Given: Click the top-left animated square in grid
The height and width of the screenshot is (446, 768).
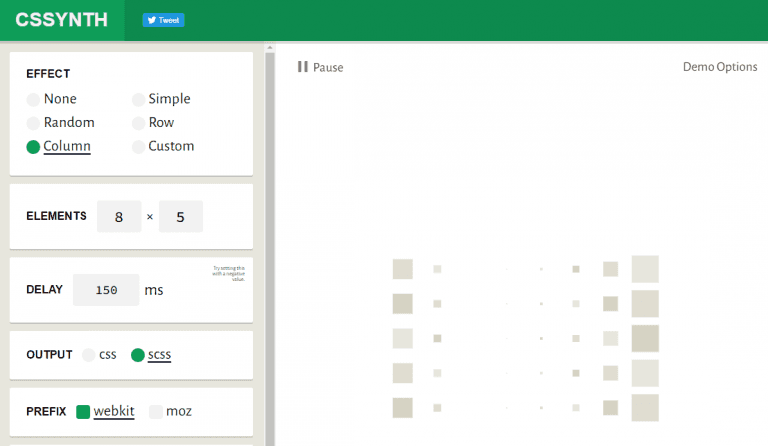Looking at the screenshot, I should tap(403, 269).
